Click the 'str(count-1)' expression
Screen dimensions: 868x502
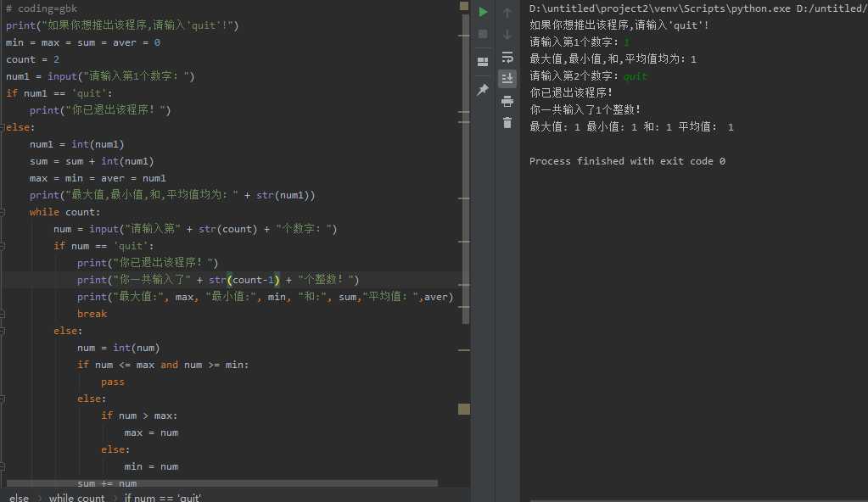(244, 280)
